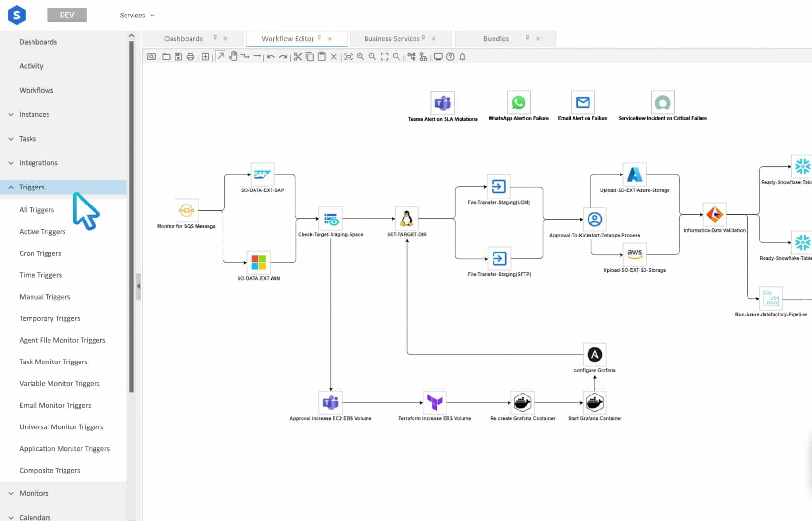812x521 pixels.
Task: Redo the last edit
Action: click(283, 57)
